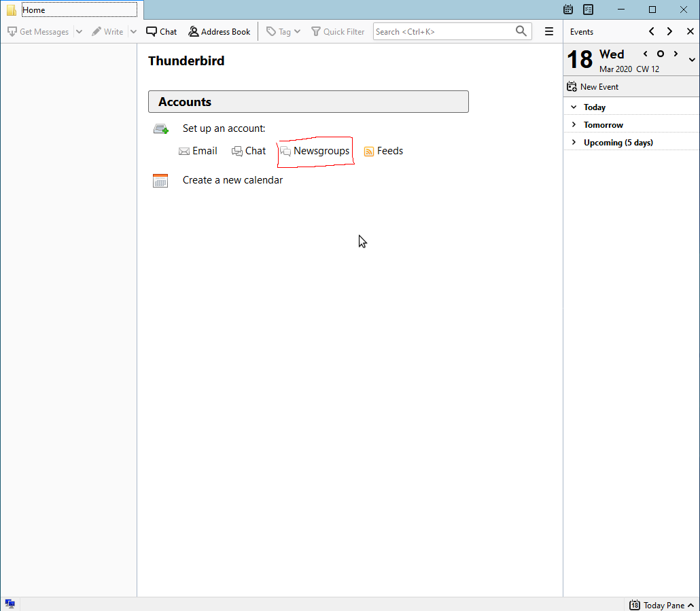Screen dimensions: 700x611
Task: Open the hamburger application menu
Action: coord(549,31)
